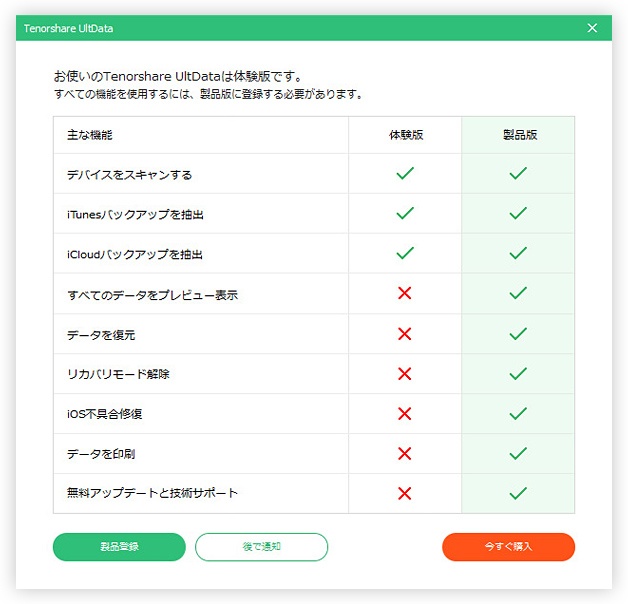Click the iTunesバックアップを抽出 feature label

pyautogui.click(x=135, y=215)
